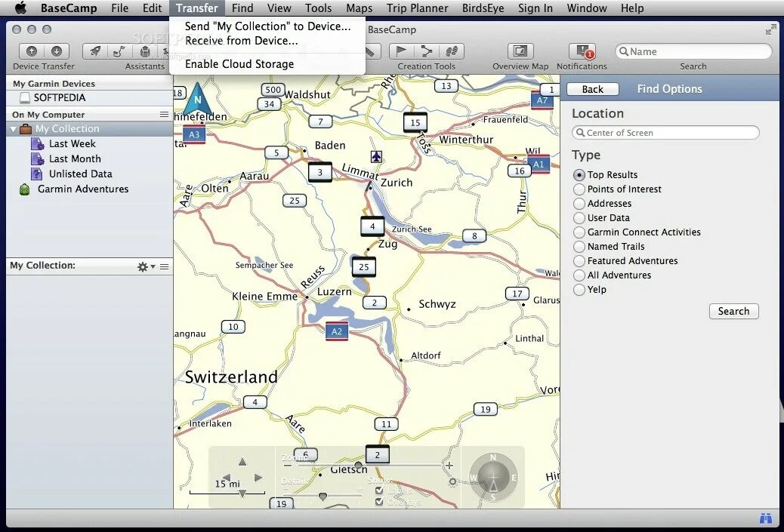Image resolution: width=784 pixels, height=532 pixels.
Task: Click the Search button
Action: pyautogui.click(x=733, y=311)
